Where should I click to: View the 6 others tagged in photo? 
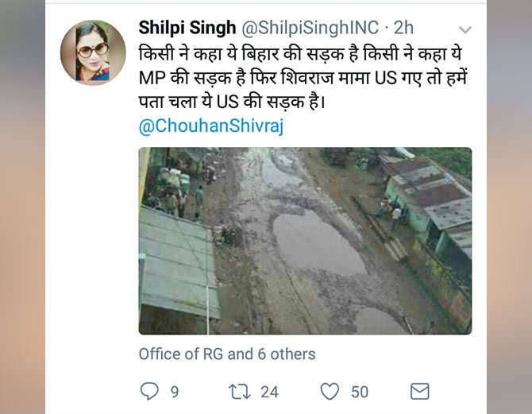tap(287, 354)
